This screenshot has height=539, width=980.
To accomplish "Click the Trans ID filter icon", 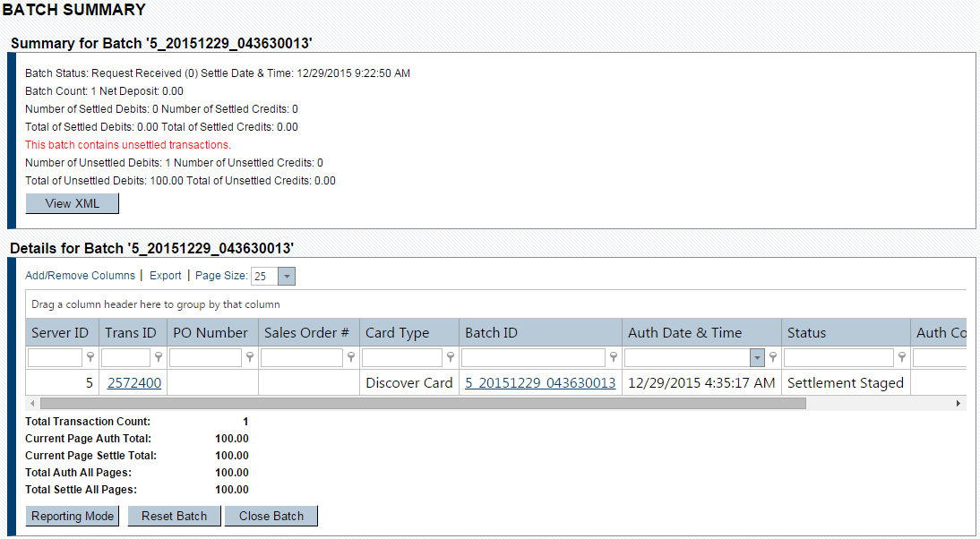I will pos(159,357).
